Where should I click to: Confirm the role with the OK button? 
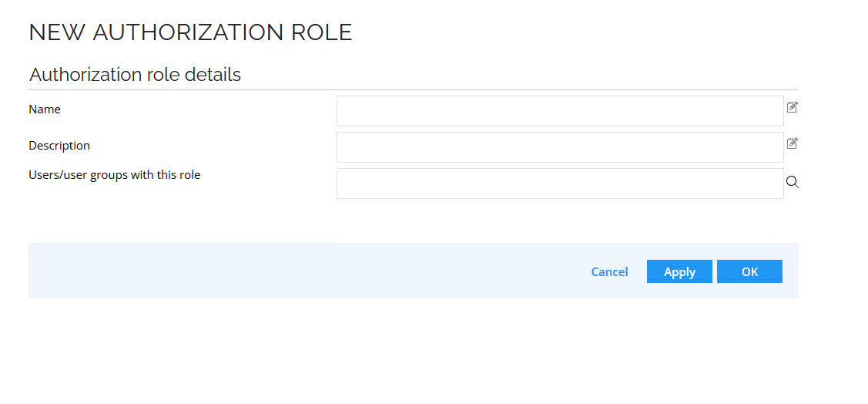749,271
